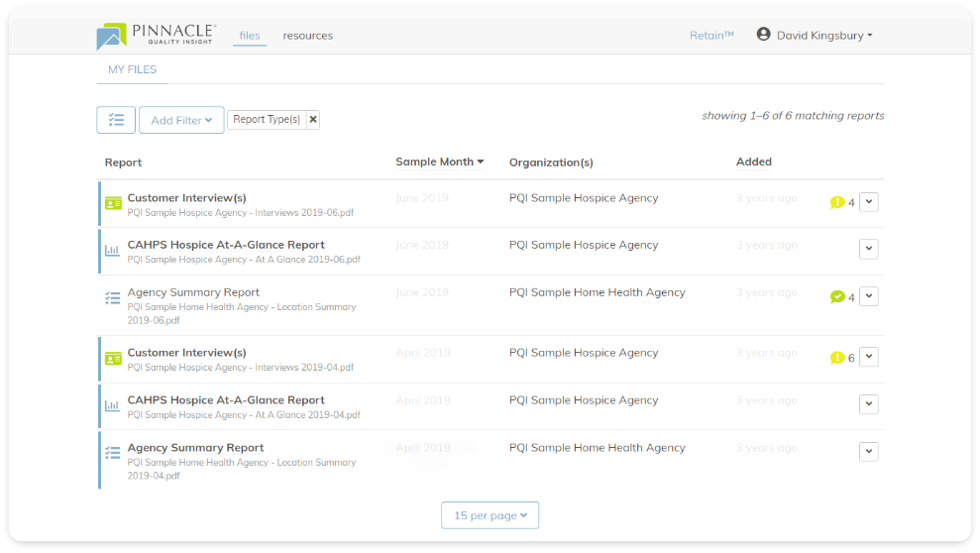Open the David Kingsbury account menu
The width and height of the screenshot is (980, 553).
tap(823, 36)
